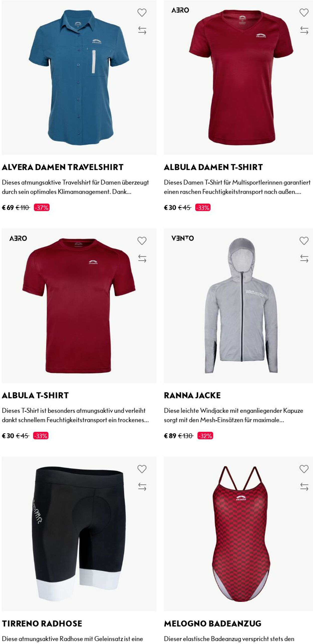Open the Alvera Damen Travelshirt title link
The image size is (313, 644).
click(63, 167)
